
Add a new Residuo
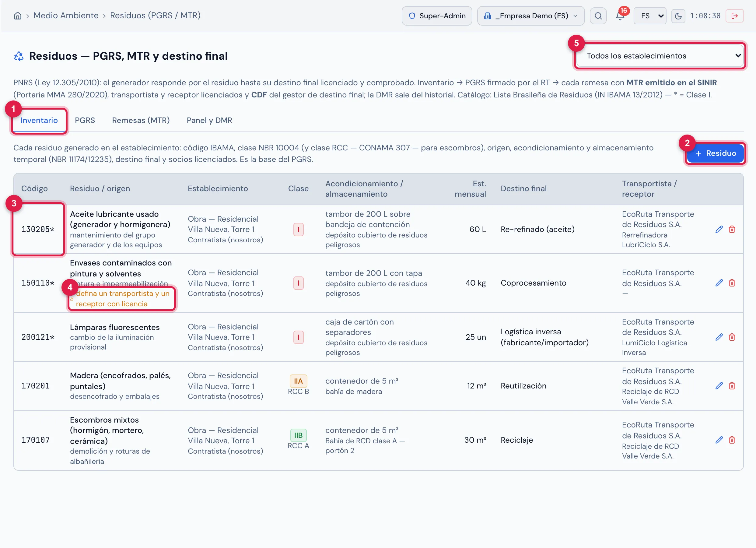click(715, 153)
